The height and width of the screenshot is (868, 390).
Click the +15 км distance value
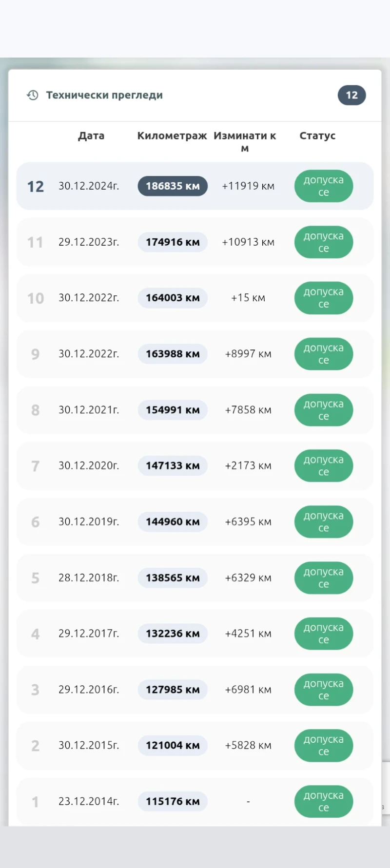point(248,298)
